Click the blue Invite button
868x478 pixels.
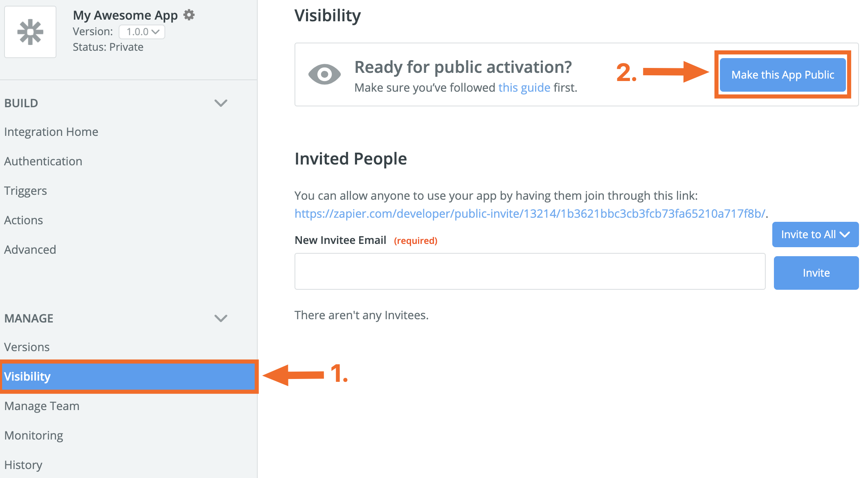[x=816, y=273]
